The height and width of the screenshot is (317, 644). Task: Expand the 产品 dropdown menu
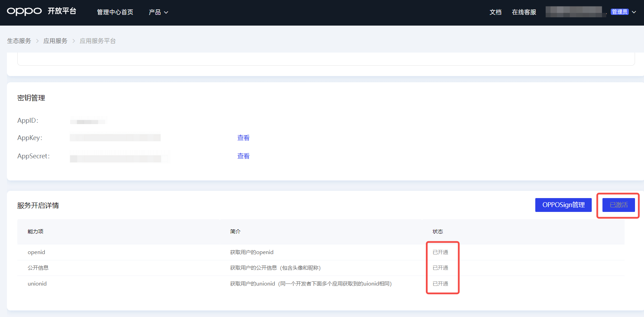pos(155,12)
